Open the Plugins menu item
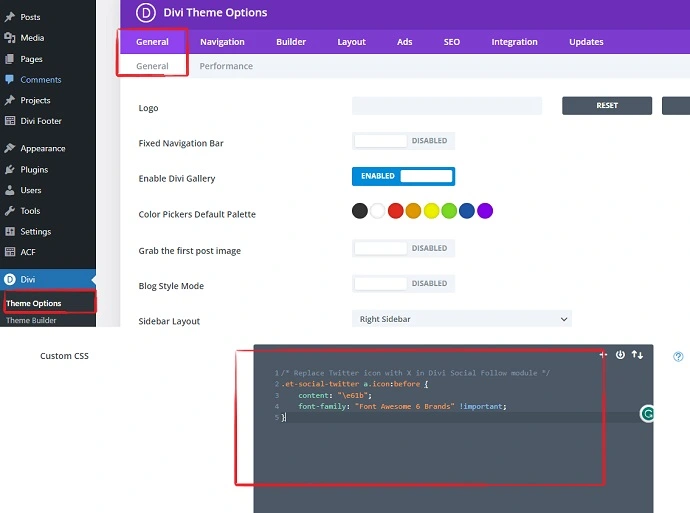The width and height of the screenshot is (690, 513). (34, 169)
